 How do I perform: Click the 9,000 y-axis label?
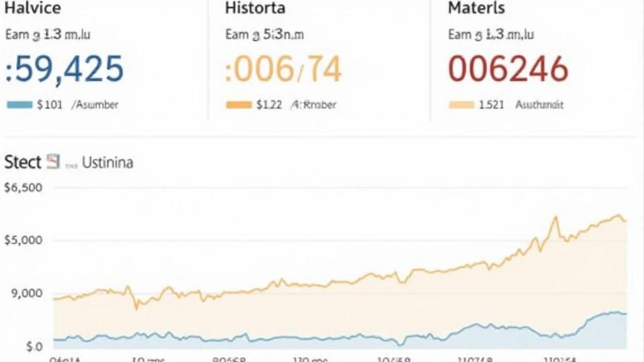25,293
